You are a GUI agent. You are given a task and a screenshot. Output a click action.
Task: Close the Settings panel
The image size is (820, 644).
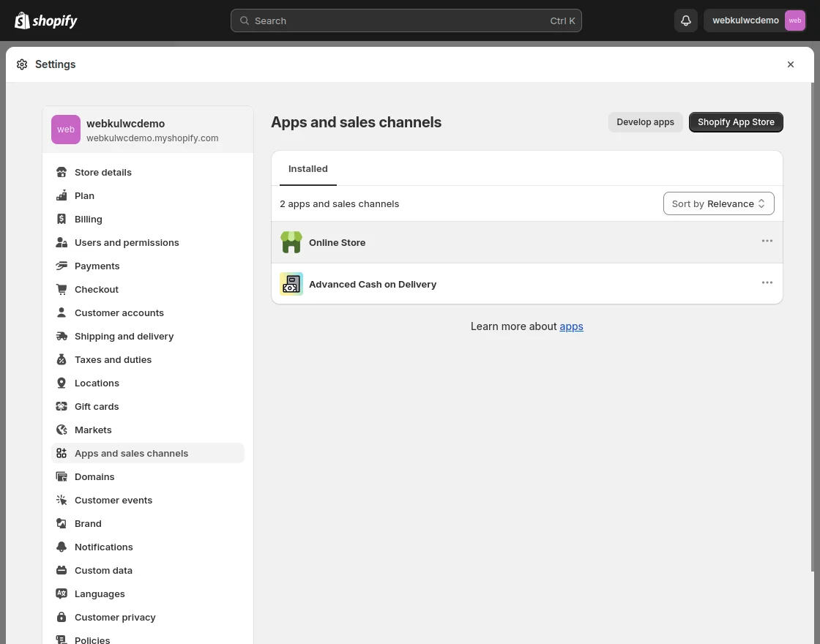coord(790,64)
